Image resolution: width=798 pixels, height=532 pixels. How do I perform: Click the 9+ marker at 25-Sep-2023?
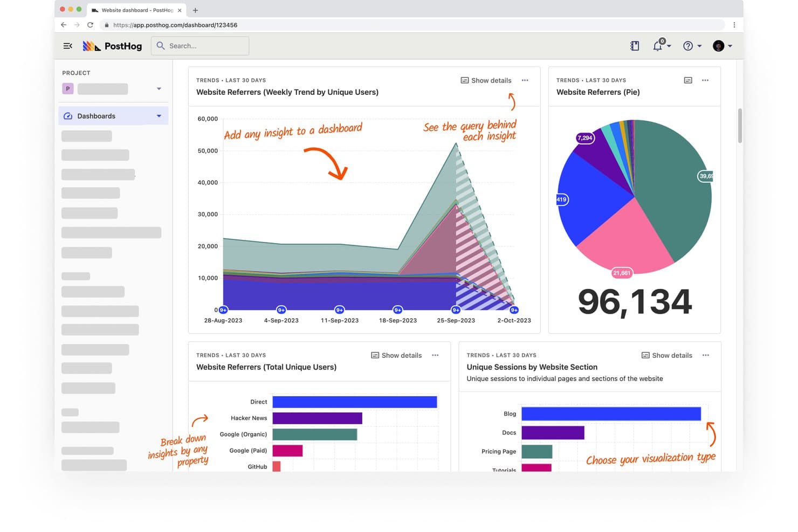pos(456,310)
